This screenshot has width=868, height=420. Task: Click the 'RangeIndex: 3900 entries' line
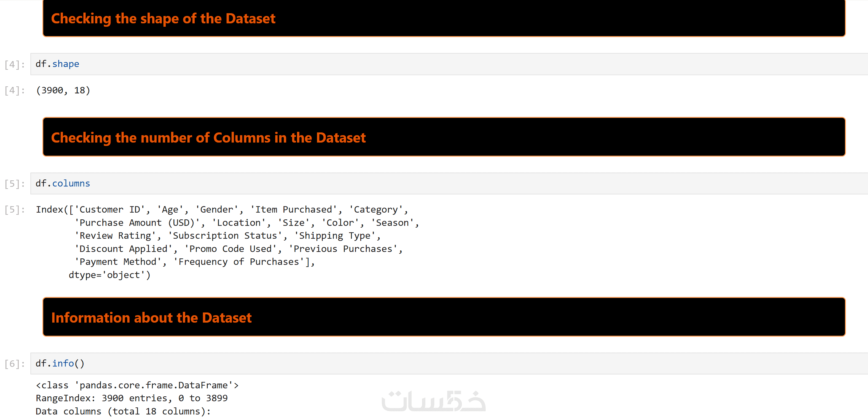[131, 398]
